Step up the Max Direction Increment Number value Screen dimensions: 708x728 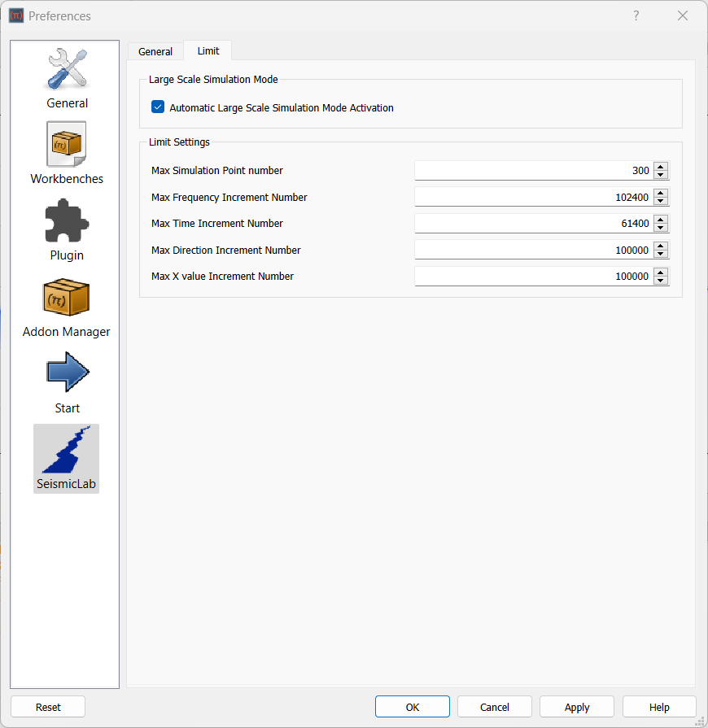[x=661, y=246]
